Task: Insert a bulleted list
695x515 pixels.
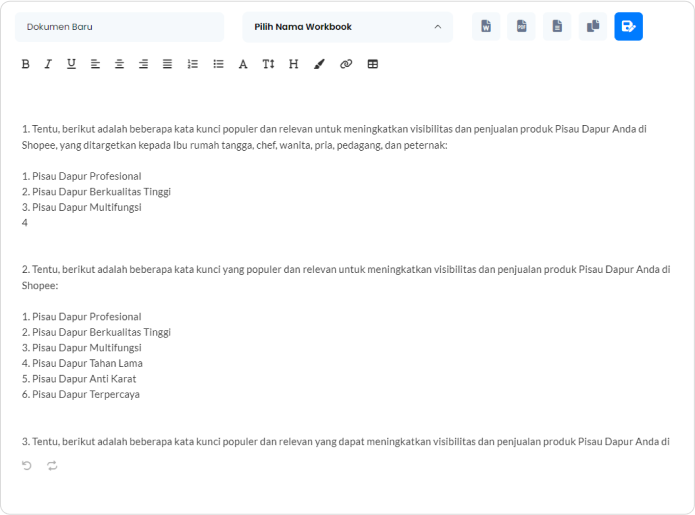Action: (218, 64)
